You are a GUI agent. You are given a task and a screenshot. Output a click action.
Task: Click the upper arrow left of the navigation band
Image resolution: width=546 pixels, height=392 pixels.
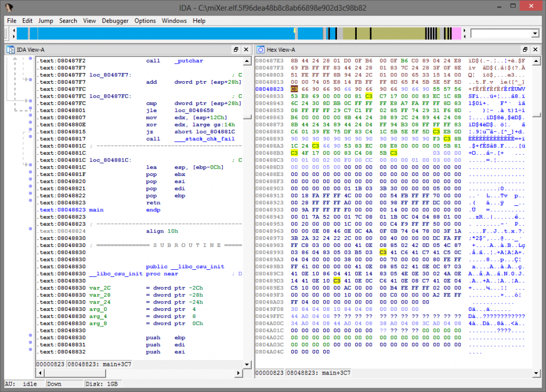[x=14, y=30]
